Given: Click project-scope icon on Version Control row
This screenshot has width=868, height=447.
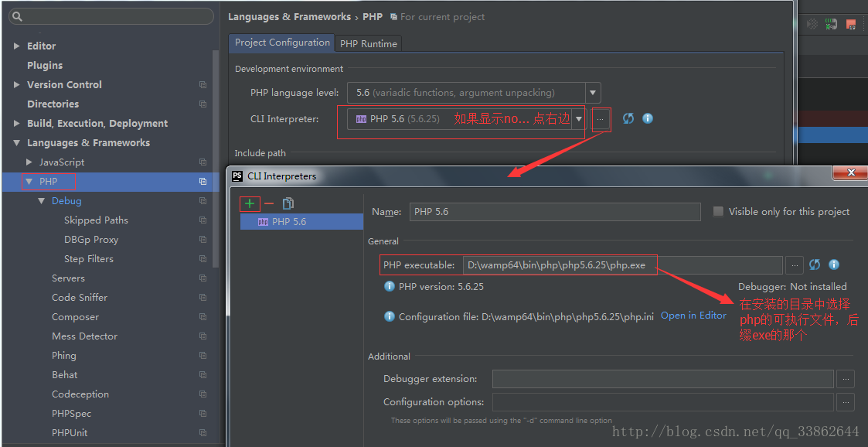Looking at the screenshot, I should [203, 85].
